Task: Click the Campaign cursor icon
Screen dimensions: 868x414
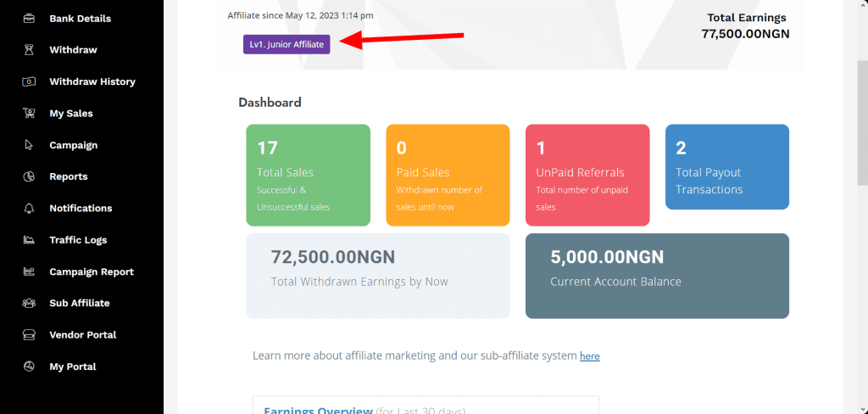Action: pyautogui.click(x=29, y=145)
